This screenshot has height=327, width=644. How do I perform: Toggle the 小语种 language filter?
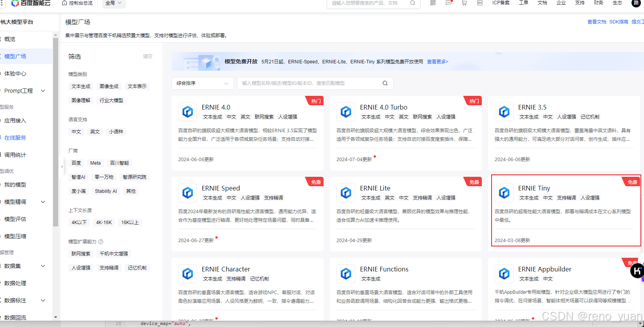pos(116,132)
